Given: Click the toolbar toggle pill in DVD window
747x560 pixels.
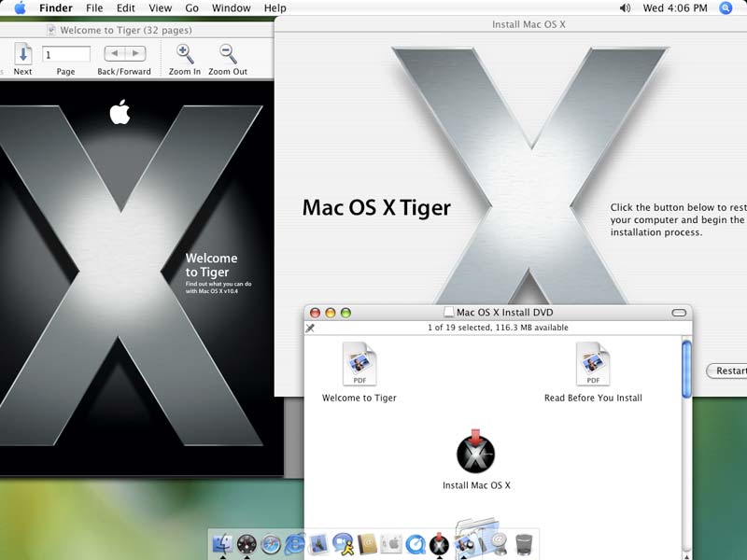Looking at the screenshot, I should pos(679,313).
